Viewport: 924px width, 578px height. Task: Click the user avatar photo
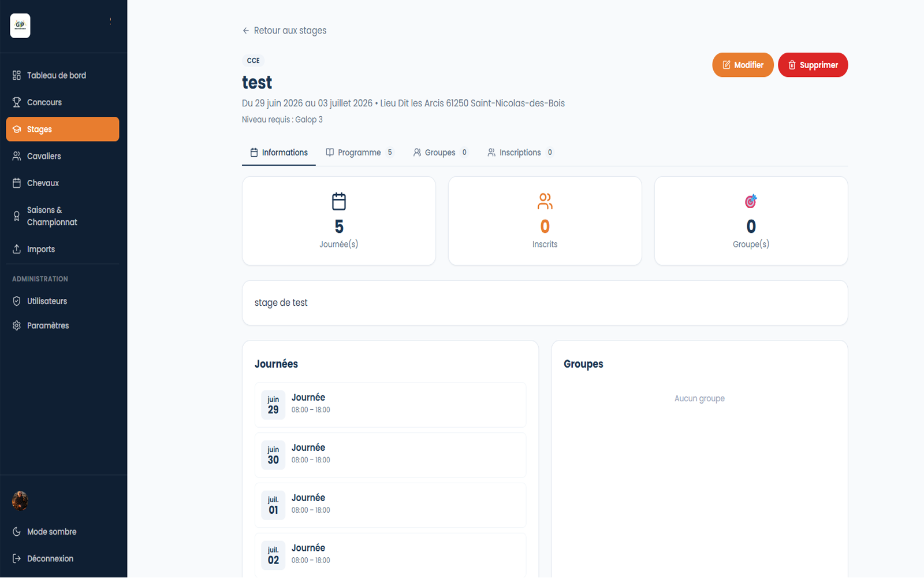click(x=20, y=501)
